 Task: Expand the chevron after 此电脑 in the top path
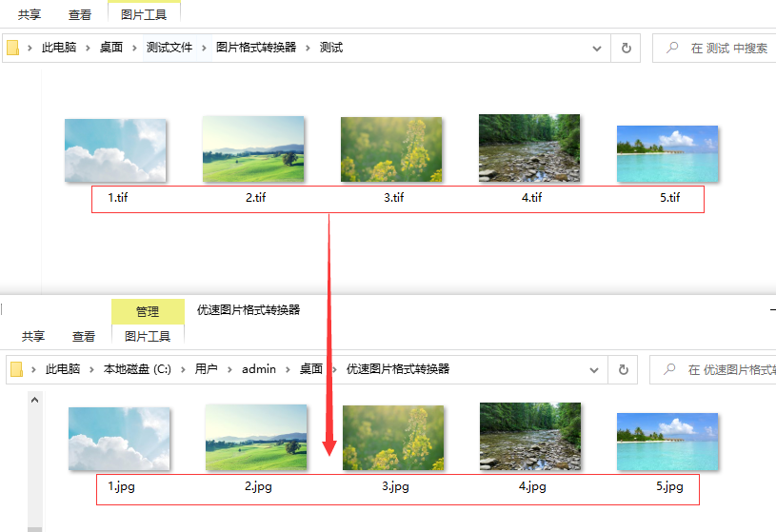click(88, 48)
